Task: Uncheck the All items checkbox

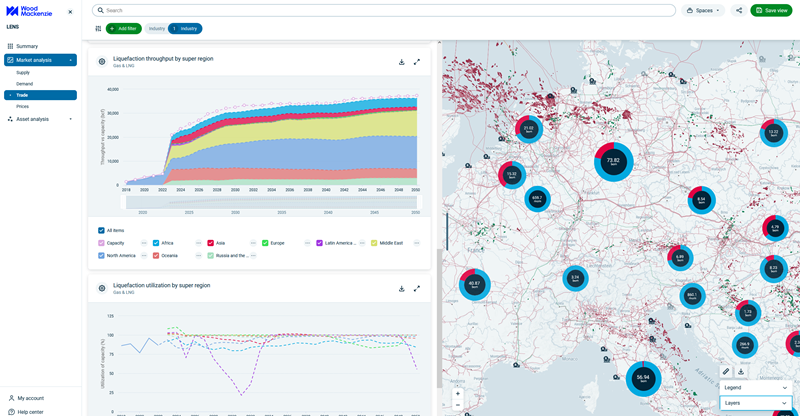Action: coord(102,231)
